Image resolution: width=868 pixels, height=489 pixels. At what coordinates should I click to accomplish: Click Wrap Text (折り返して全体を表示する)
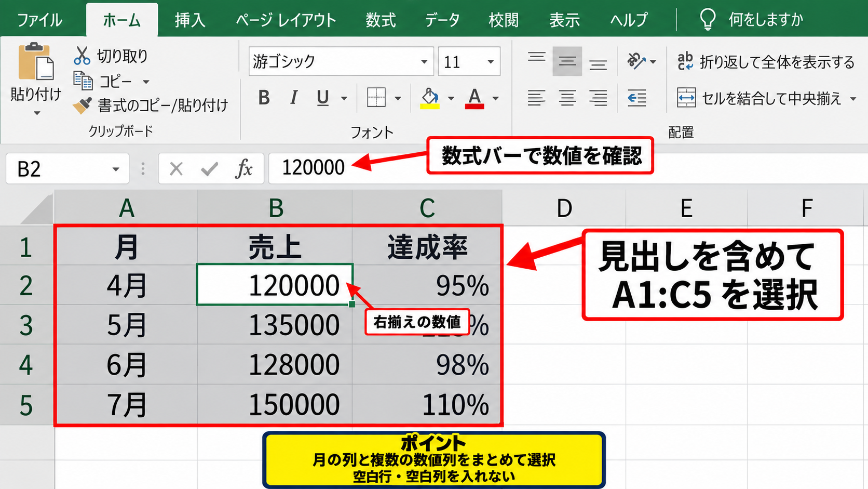766,62
